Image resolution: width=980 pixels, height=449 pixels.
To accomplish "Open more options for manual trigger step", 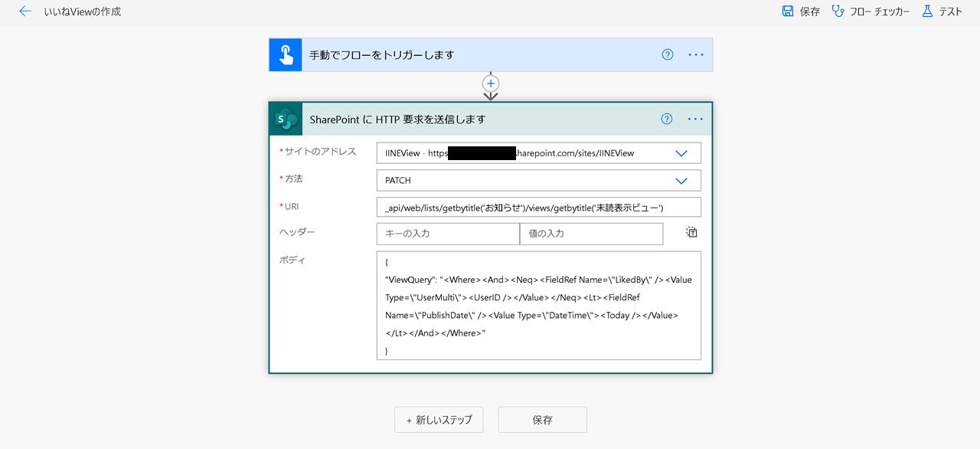I will click(696, 54).
